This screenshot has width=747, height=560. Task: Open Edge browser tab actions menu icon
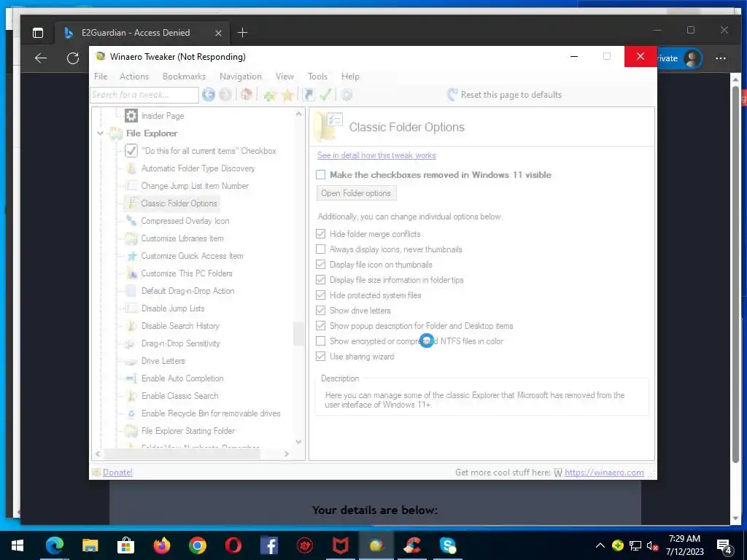(x=38, y=32)
